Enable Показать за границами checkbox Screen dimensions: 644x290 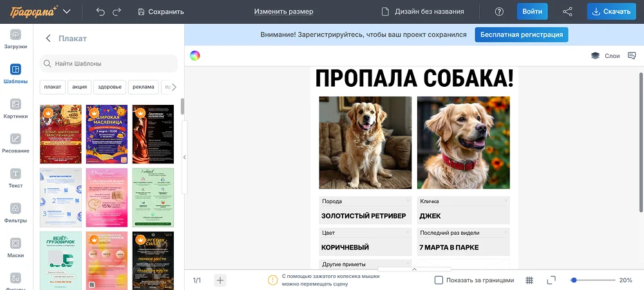439,280
